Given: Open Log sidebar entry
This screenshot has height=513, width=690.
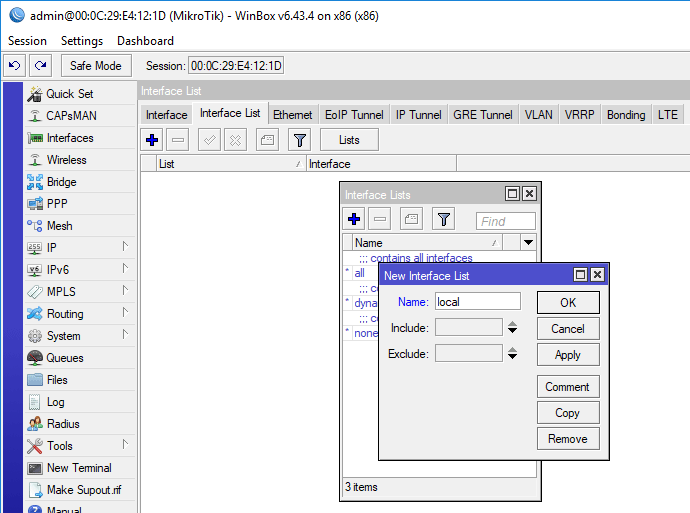Looking at the screenshot, I should click(x=80, y=402).
